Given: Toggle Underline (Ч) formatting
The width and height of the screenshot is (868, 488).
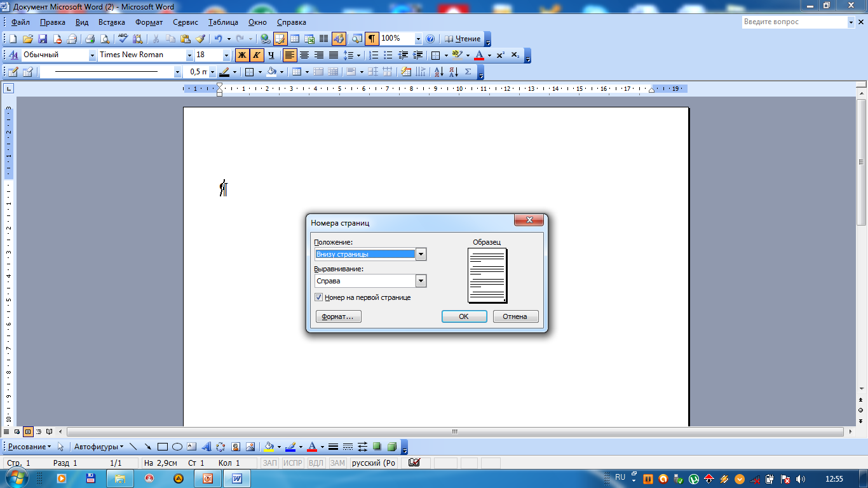Looking at the screenshot, I should [x=271, y=55].
